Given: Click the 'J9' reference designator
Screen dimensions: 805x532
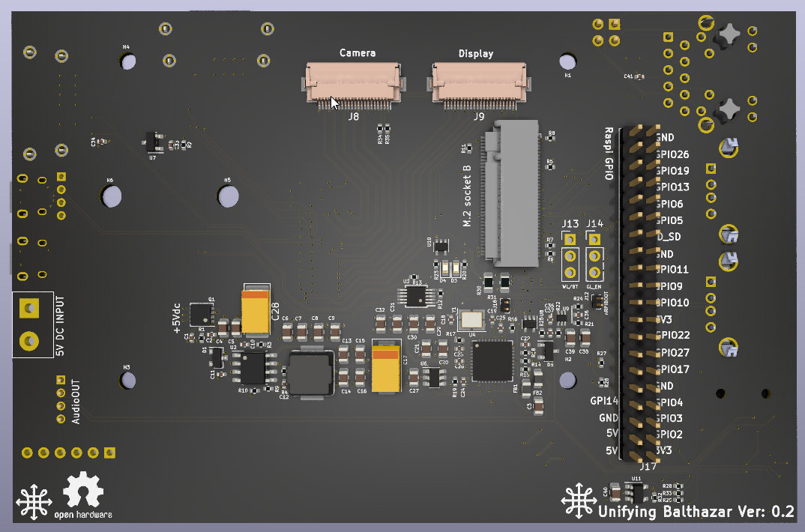Looking at the screenshot, I should coord(478,116).
